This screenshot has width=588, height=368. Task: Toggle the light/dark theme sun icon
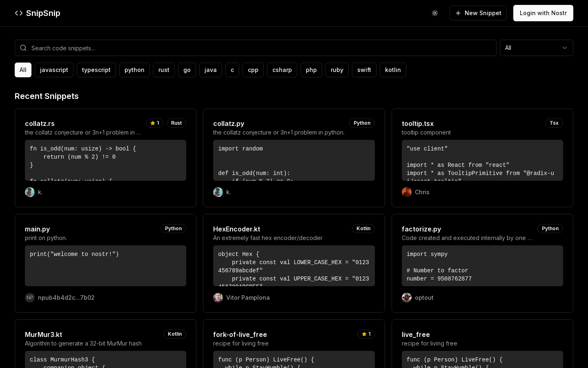435,13
